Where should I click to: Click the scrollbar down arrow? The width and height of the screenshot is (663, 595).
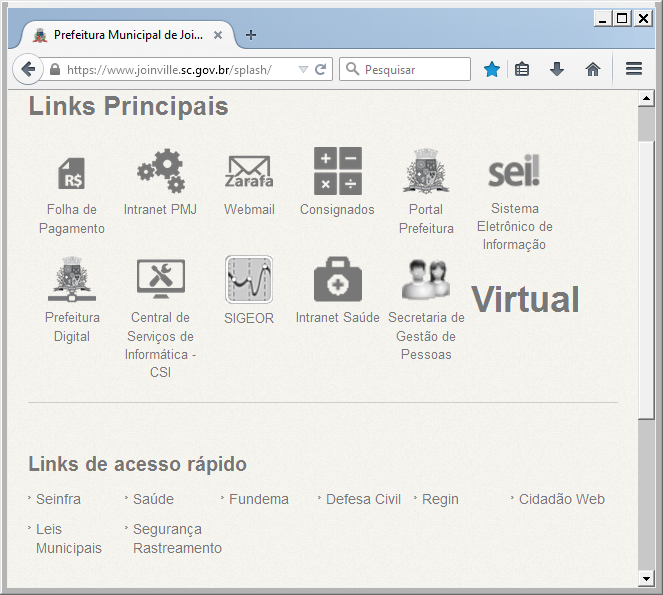[646, 579]
